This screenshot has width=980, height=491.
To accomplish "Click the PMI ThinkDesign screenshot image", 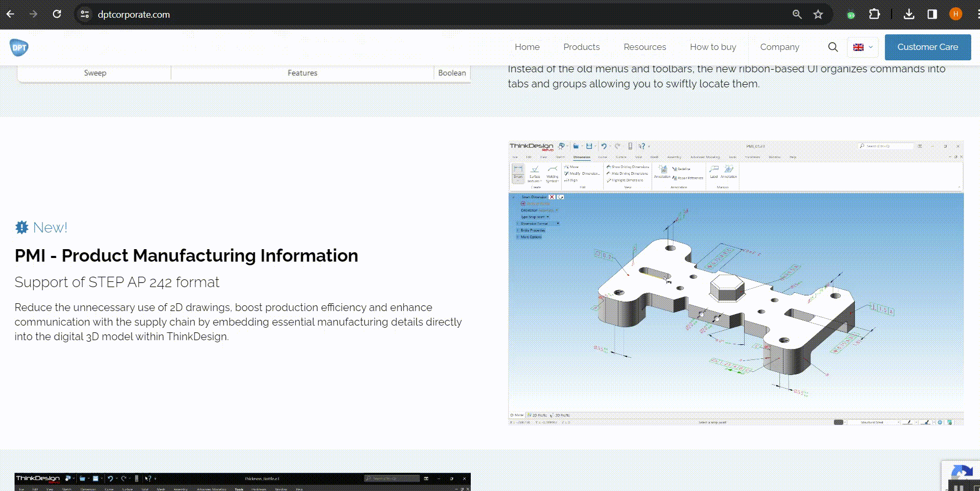I will [x=736, y=283].
